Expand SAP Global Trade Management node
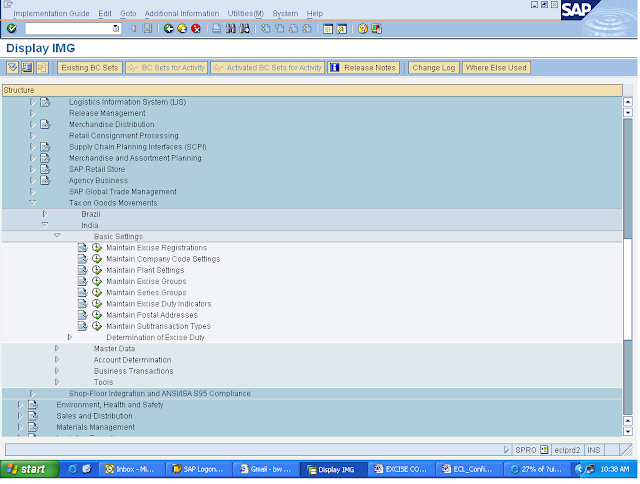The height and width of the screenshot is (484, 640). point(32,191)
